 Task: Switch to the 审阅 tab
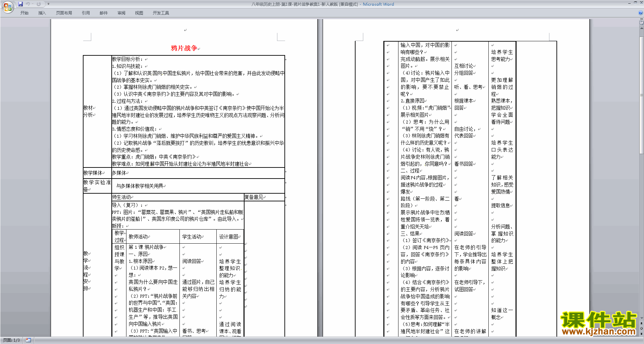pyautogui.click(x=121, y=13)
